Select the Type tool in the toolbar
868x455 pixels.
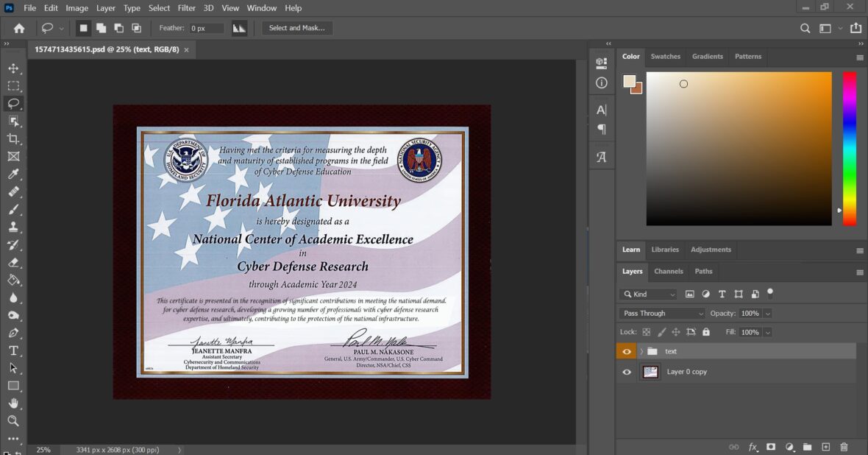tap(13, 350)
